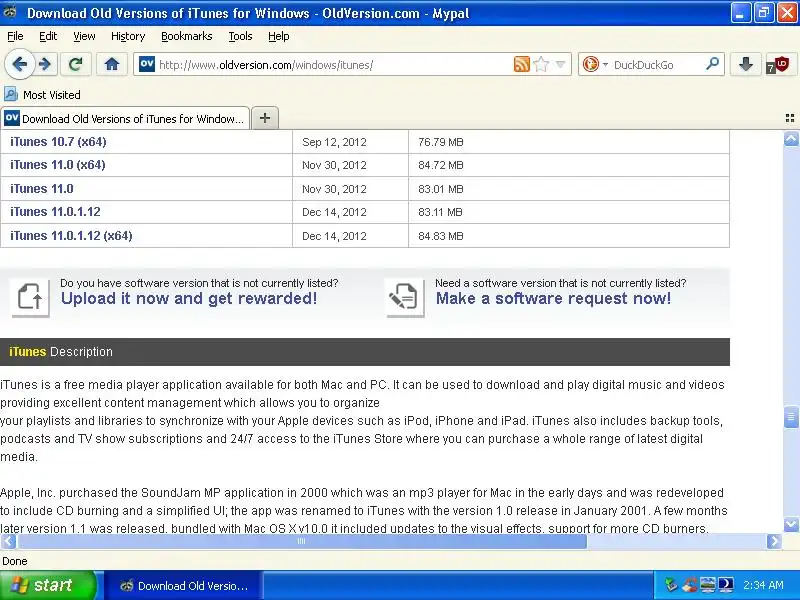The height and width of the screenshot is (600, 800).
Task: Open the iTunes 11.0.1.12 (x64) download link
Action: (71, 236)
